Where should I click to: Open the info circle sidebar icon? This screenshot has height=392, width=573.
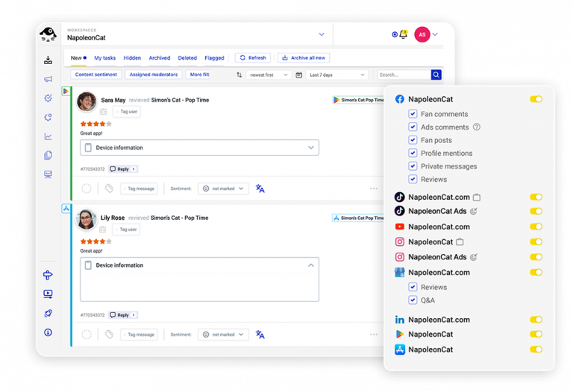click(48, 332)
